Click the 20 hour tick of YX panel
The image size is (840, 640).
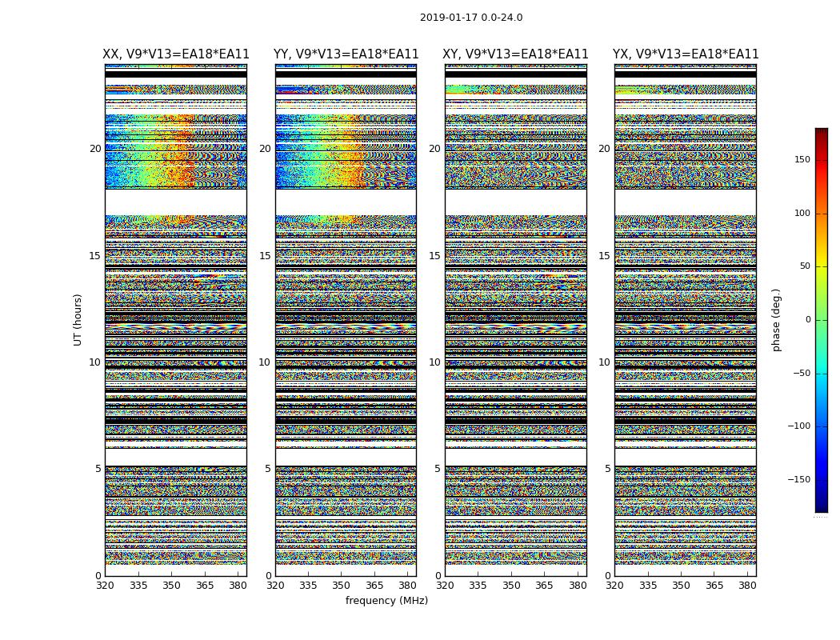coord(604,149)
